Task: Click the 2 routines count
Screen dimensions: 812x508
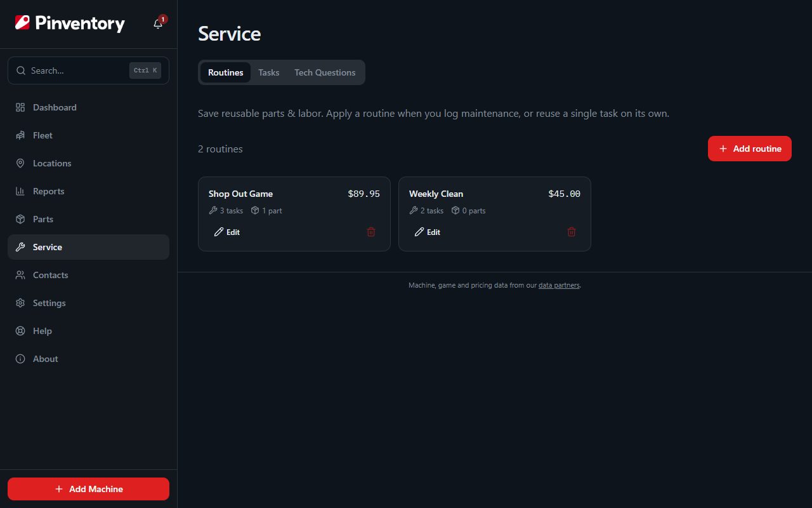Action: tap(220, 149)
